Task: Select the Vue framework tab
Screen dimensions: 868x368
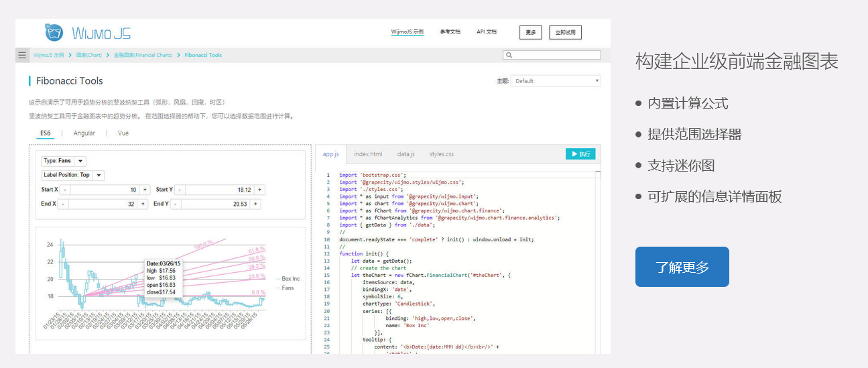Action: click(x=123, y=133)
